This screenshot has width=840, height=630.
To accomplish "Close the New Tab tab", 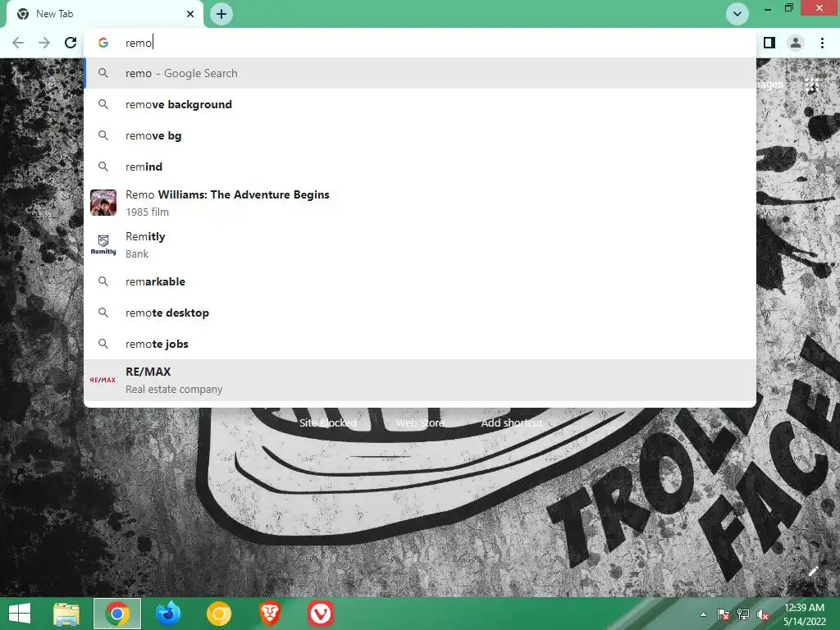I will click(x=190, y=14).
